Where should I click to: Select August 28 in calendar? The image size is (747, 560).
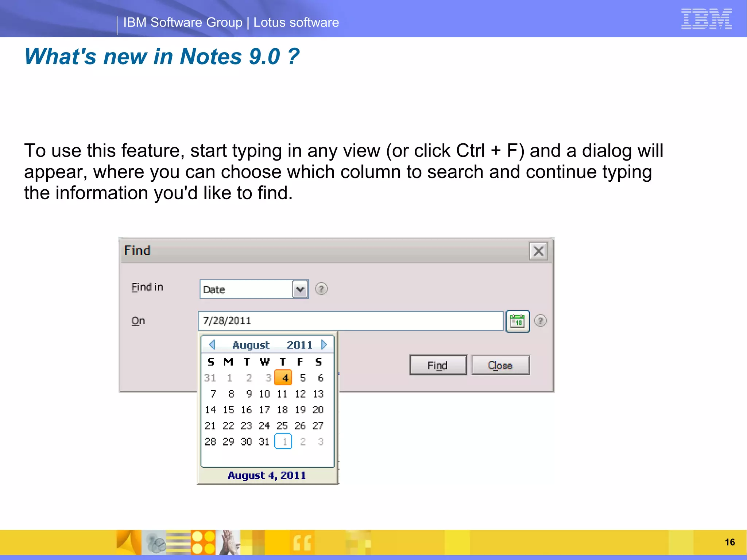[x=210, y=442]
